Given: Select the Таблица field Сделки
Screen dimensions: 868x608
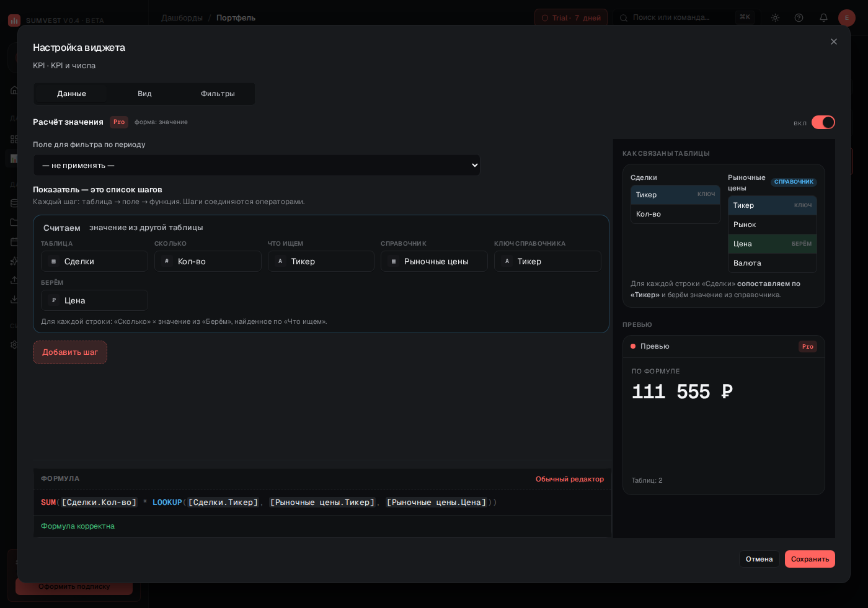Looking at the screenshot, I should [x=94, y=261].
